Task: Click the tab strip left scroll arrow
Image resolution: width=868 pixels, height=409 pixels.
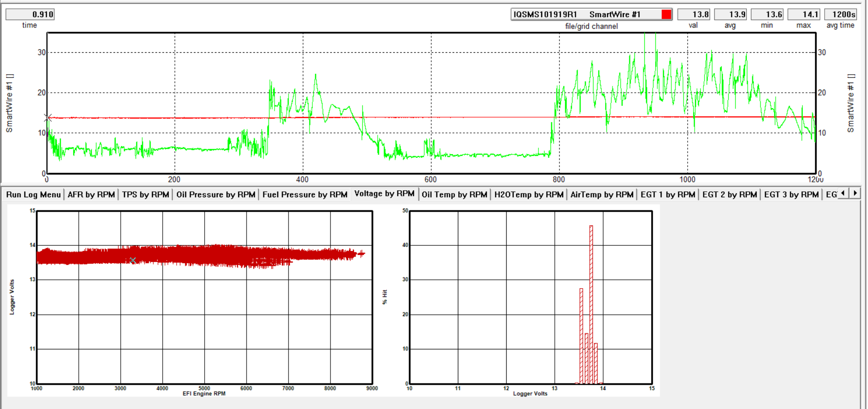Action: pos(843,193)
